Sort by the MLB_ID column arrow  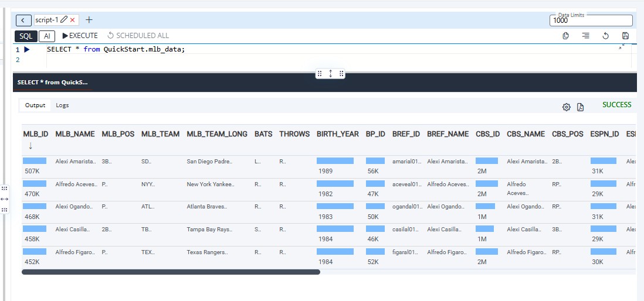pyautogui.click(x=30, y=146)
